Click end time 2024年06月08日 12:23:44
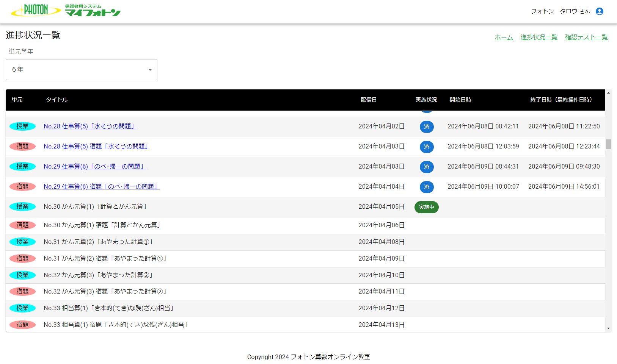The height and width of the screenshot is (364, 617). [564, 146]
